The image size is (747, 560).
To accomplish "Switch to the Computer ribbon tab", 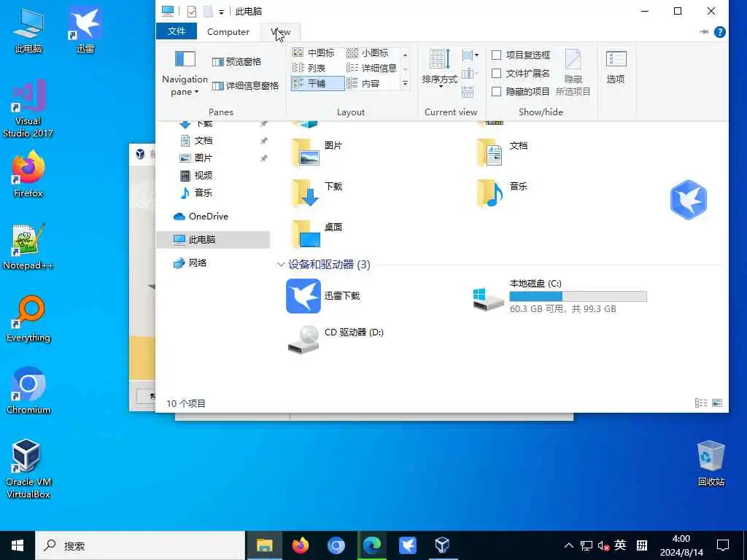I will (228, 32).
